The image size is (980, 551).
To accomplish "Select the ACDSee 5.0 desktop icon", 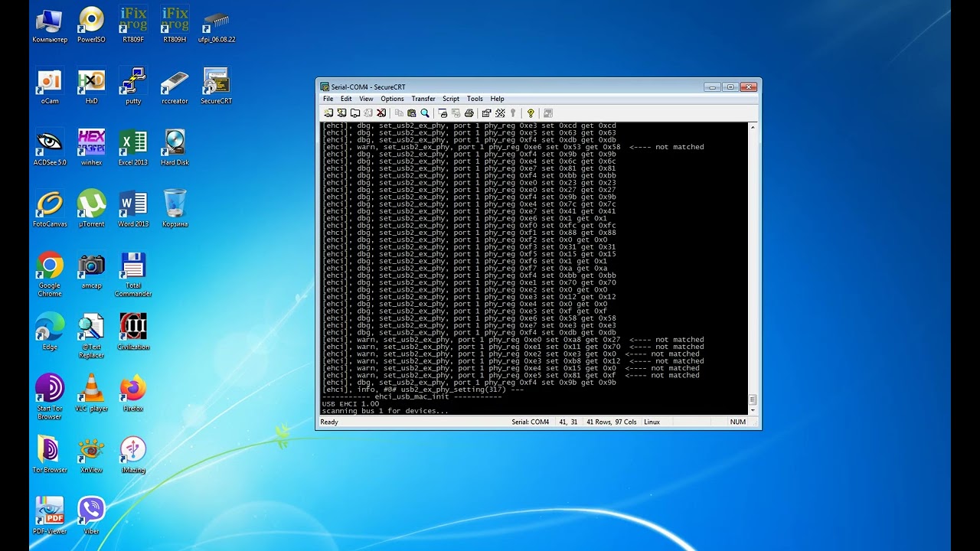I will point(50,148).
